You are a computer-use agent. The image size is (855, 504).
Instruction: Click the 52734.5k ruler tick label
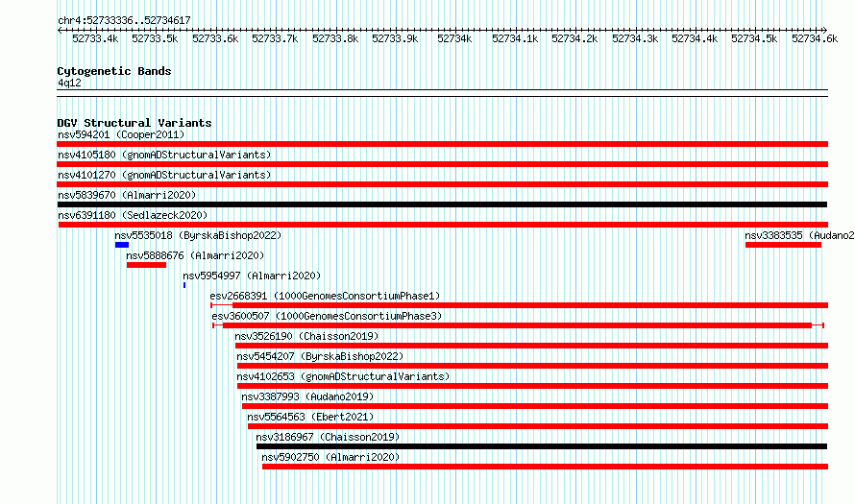tap(754, 38)
